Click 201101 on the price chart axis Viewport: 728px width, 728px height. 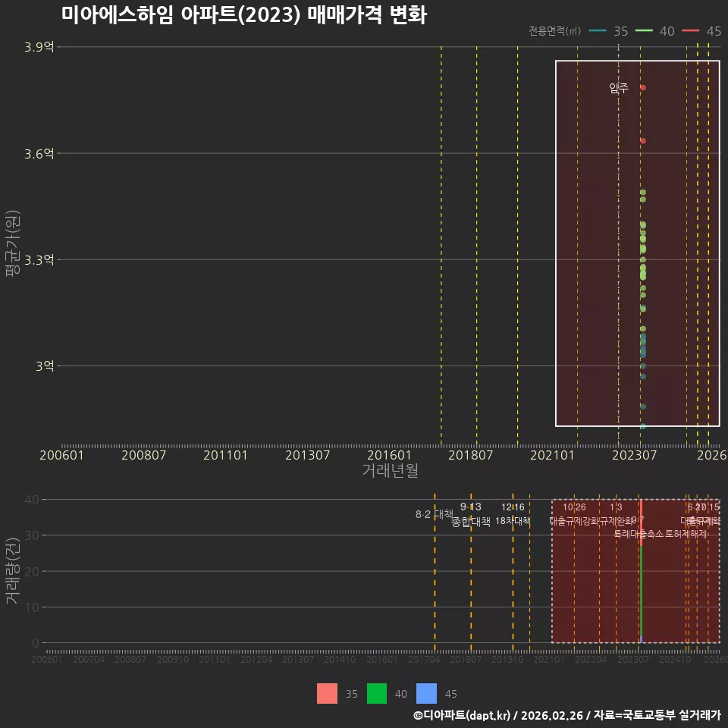tap(225, 455)
